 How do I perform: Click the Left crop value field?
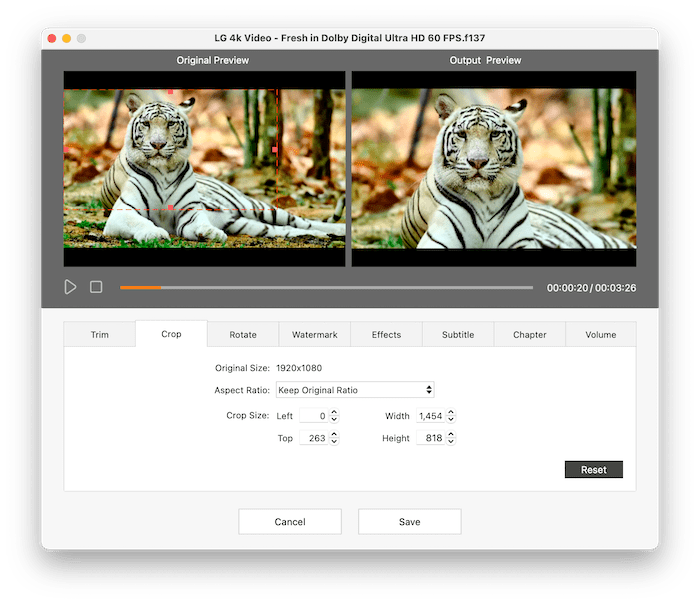pyautogui.click(x=314, y=416)
